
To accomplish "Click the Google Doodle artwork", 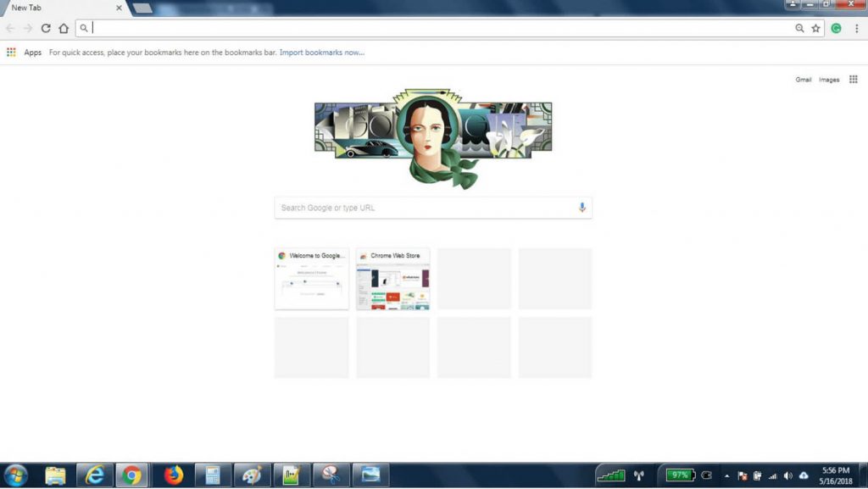I will click(x=433, y=138).
